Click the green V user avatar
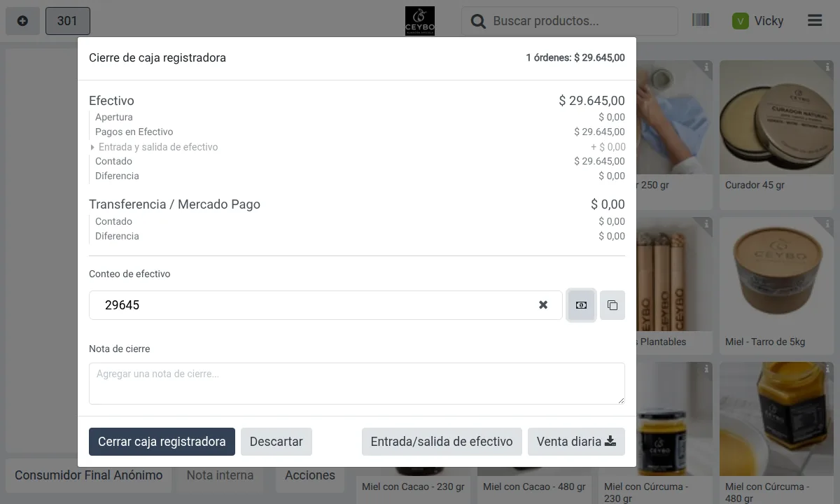 click(x=740, y=21)
